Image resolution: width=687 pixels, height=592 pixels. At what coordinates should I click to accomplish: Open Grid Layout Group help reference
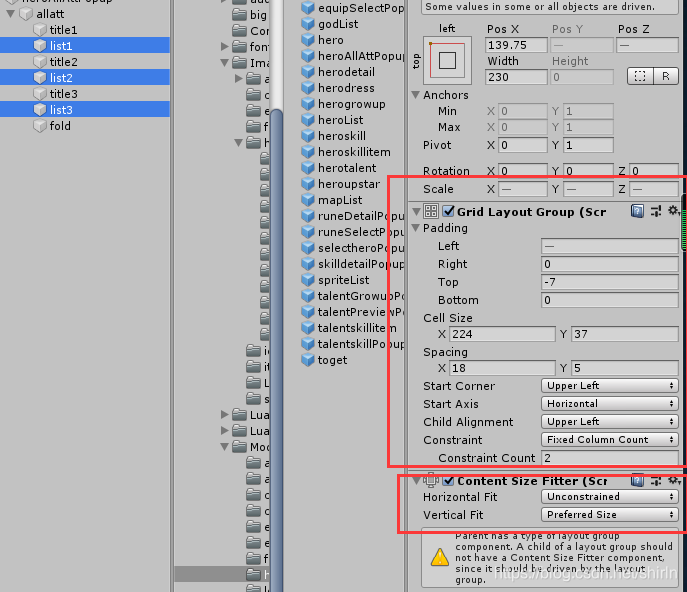[x=637, y=212]
